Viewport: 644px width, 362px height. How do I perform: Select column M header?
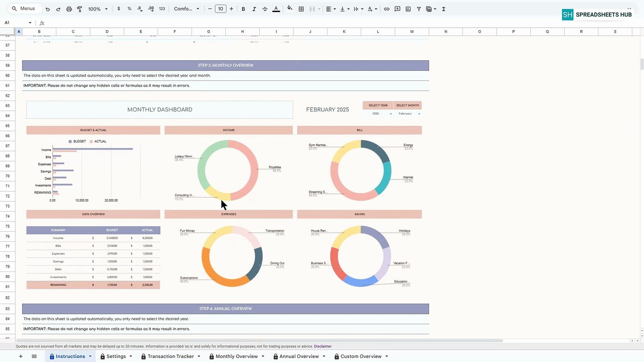coord(412,32)
